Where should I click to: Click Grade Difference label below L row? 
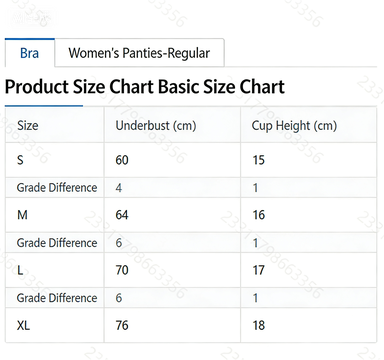tap(57, 298)
